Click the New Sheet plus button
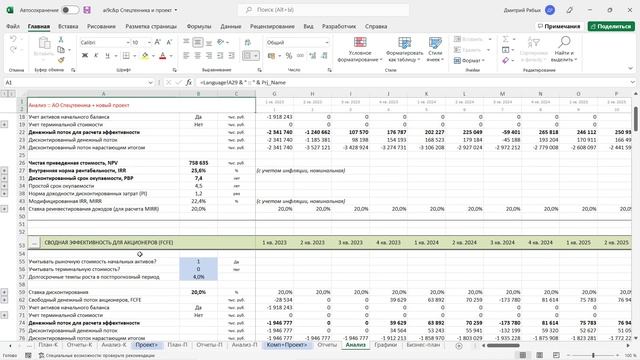Screen dimensions: 640x360 pos(459,346)
